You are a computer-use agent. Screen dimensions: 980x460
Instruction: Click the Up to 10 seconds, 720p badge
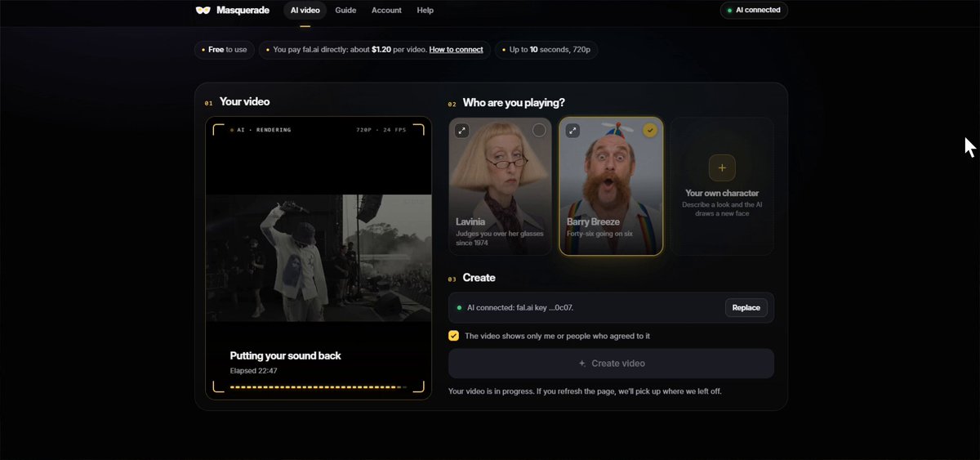click(x=546, y=50)
